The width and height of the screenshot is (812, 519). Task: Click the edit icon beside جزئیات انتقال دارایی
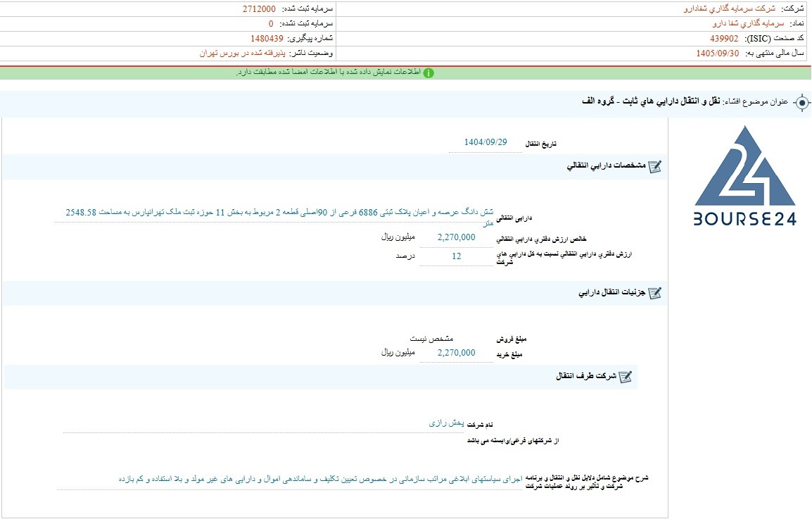[x=655, y=293]
